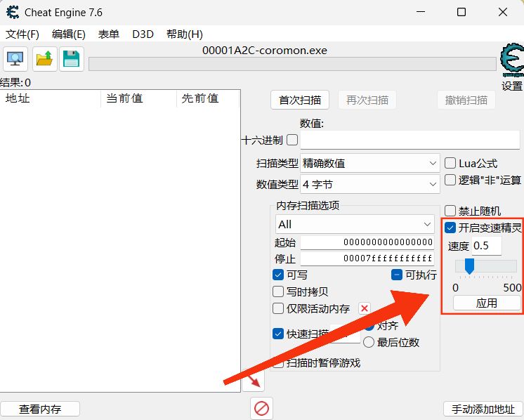Click the open cheat table folder icon
Screen dimensions: 524x420
pos(45,59)
